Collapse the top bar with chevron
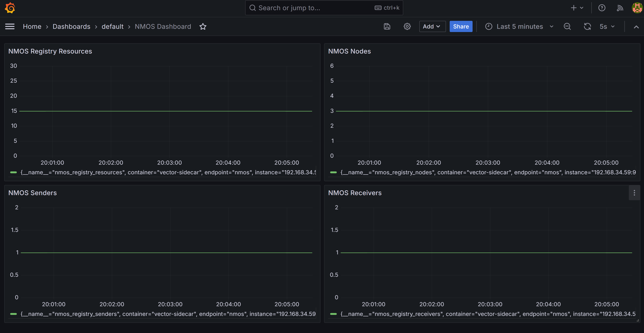 636,27
